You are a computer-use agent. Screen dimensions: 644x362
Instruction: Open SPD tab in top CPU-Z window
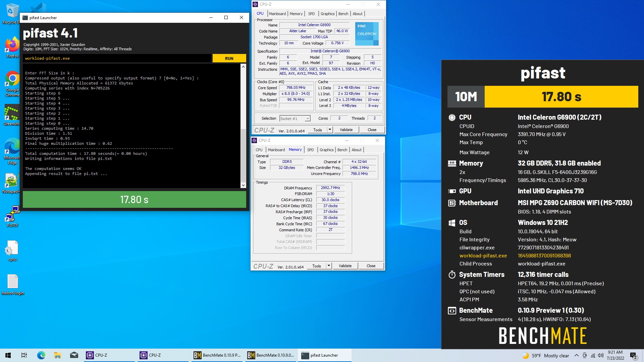(x=311, y=14)
